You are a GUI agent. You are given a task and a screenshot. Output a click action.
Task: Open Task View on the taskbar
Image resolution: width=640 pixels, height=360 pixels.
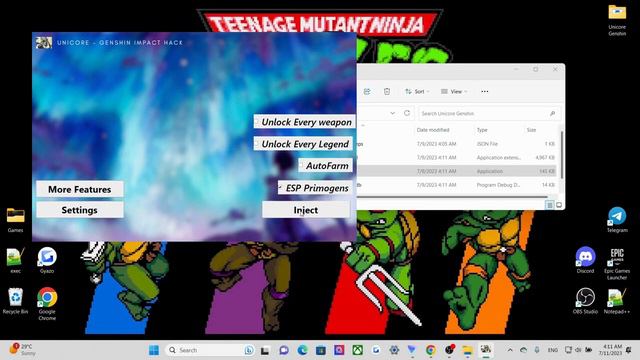click(x=265, y=350)
